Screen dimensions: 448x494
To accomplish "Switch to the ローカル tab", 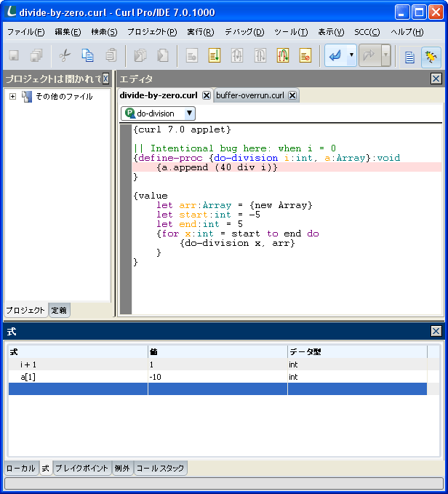I will click(21, 468).
